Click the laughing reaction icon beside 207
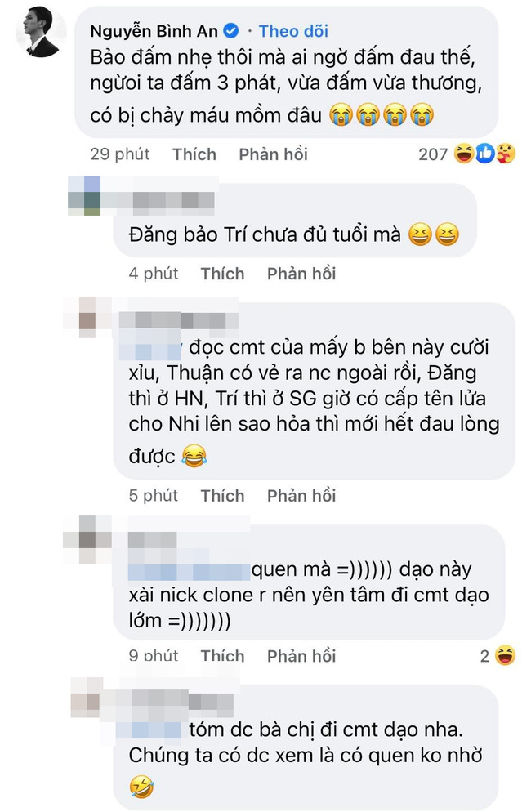531x812 pixels. point(464,154)
